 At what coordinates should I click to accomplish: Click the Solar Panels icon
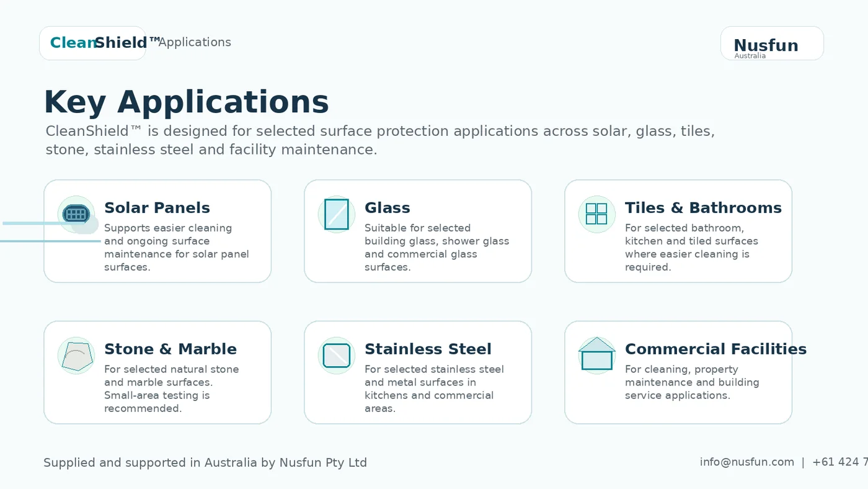(x=76, y=214)
